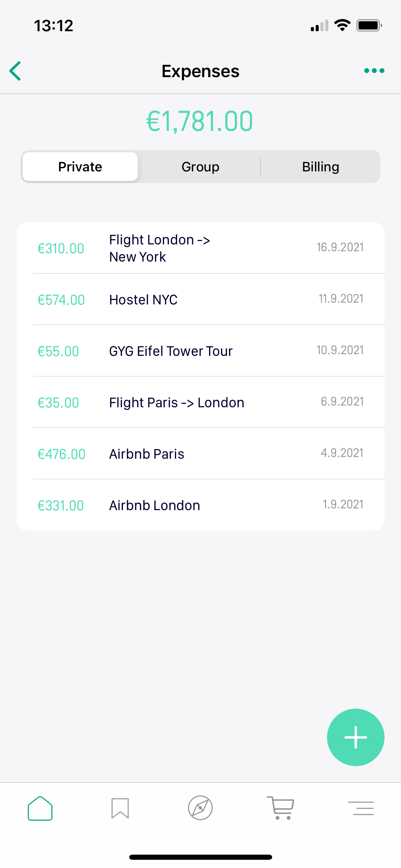Viewport: 401px width, 868px height.
Task: Open the Hostel NYC expense
Action: 143,300
